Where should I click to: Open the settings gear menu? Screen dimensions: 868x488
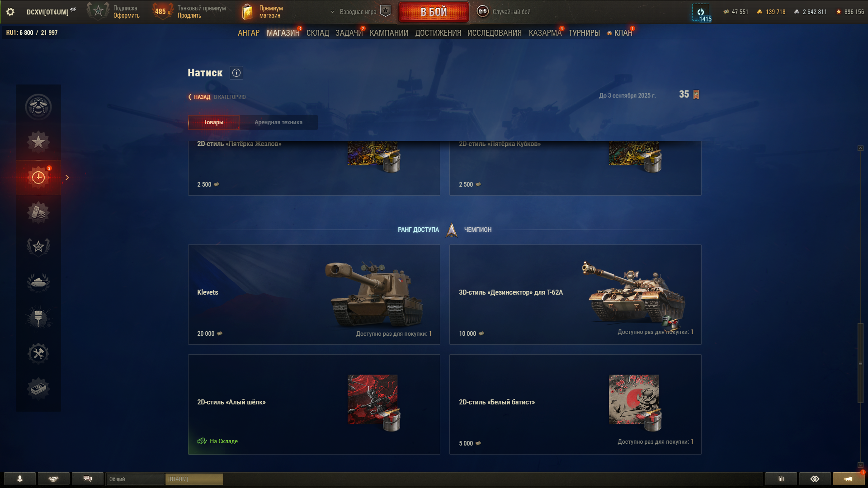click(10, 12)
